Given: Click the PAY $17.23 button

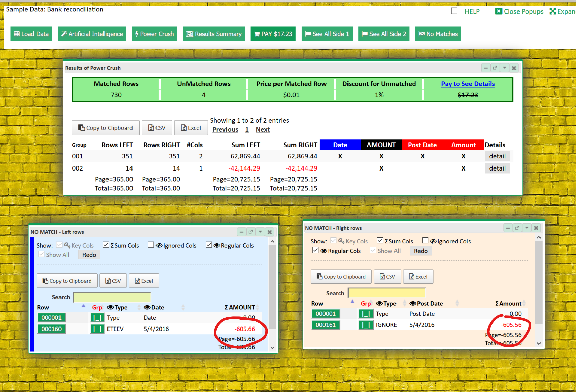Looking at the screenshot, I should click(273, 34).
